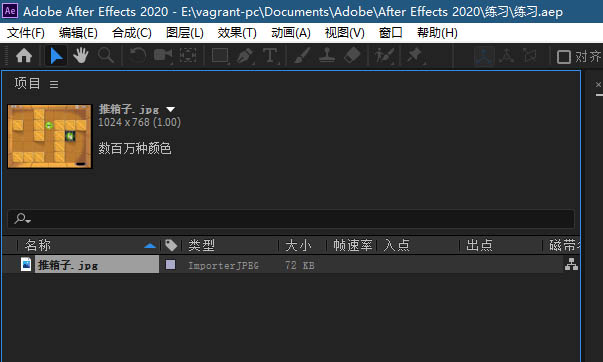Sort by the 入点 column header
603x362 pixels.
[396, 245]
